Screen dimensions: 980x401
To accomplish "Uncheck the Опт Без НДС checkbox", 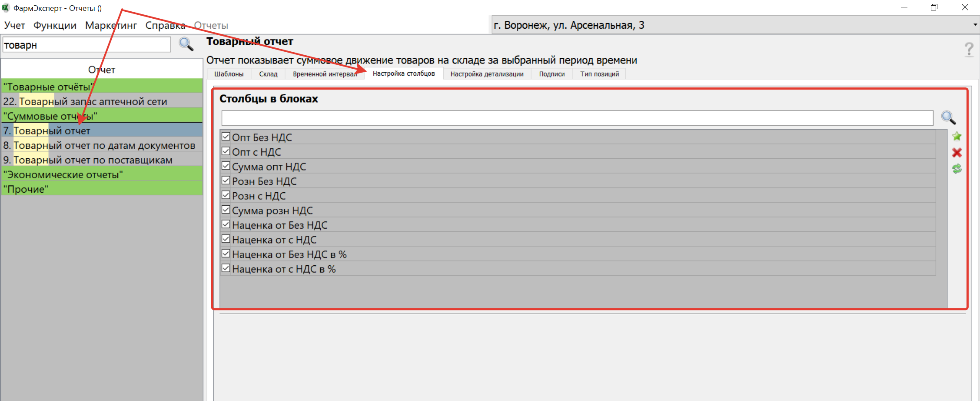I will [x=226, y=137].
